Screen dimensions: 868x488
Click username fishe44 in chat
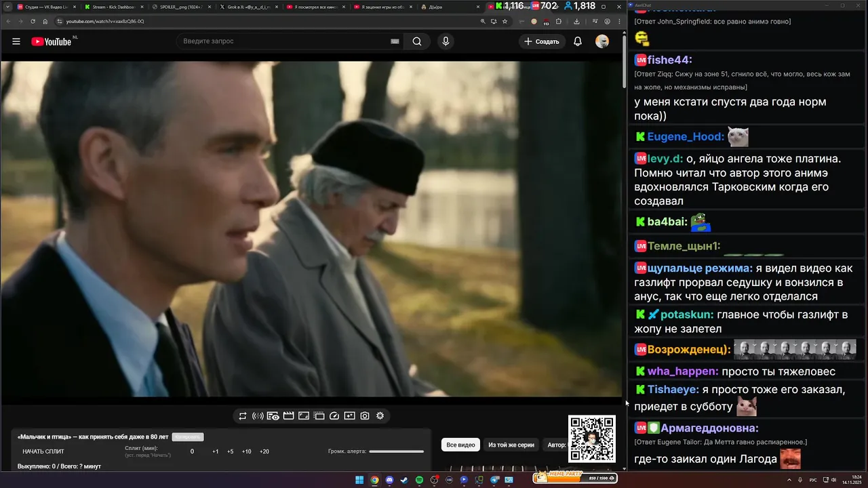[669, 60]
